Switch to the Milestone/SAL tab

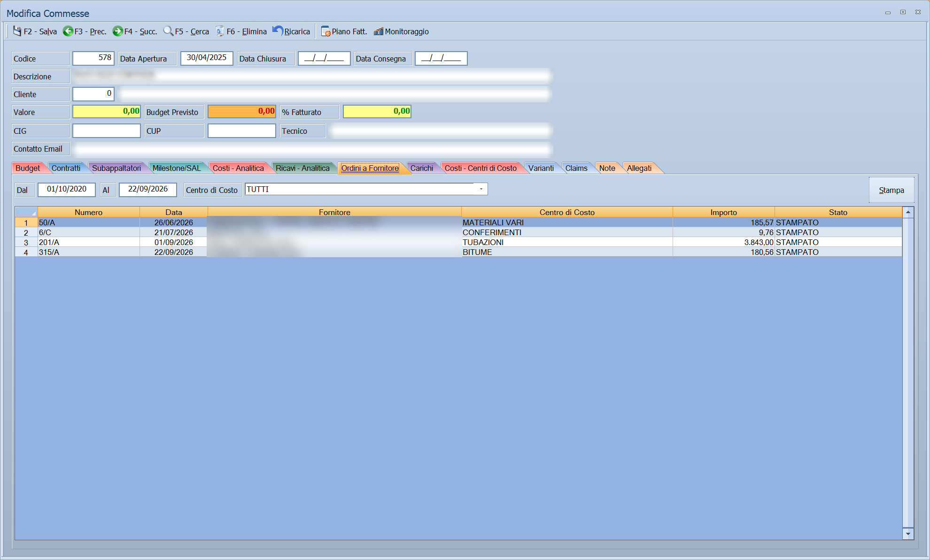click(x=177, y=168)
